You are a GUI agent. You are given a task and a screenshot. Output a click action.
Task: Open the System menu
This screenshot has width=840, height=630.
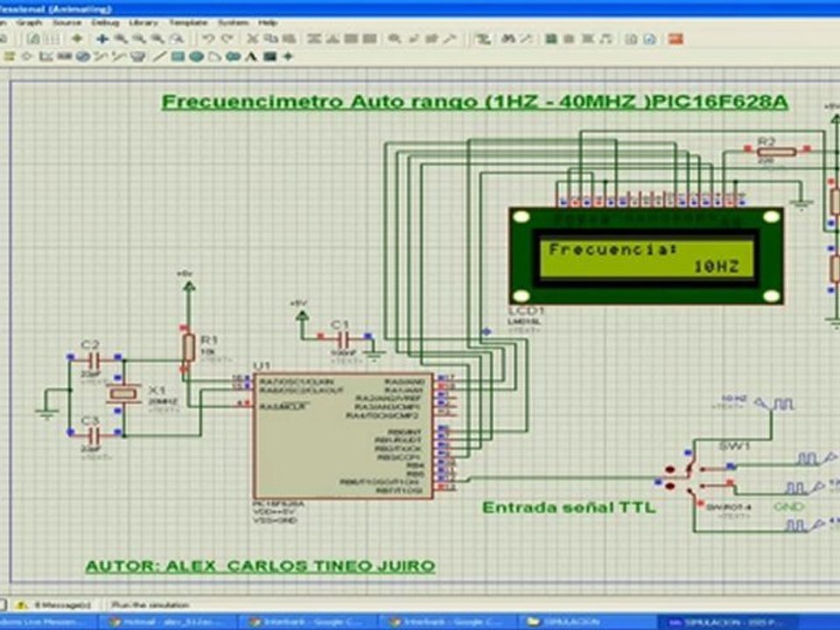(x=233, y=23)
